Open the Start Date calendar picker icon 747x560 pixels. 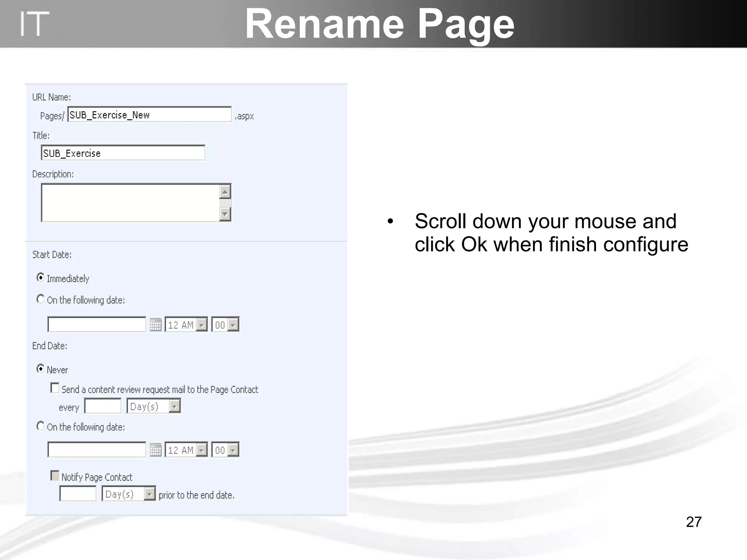pyautogui.click(x=156, y=324)
